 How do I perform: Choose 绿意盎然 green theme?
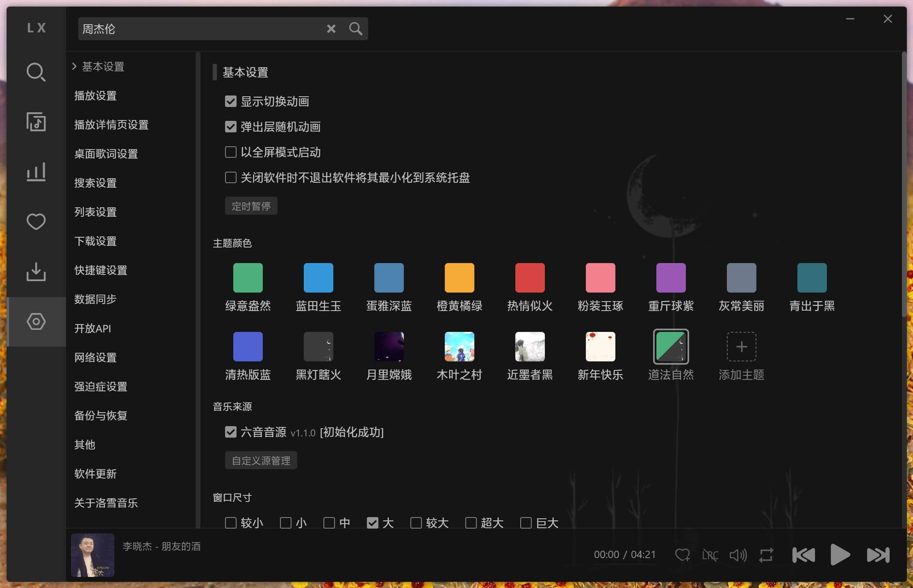coord(248,278)
